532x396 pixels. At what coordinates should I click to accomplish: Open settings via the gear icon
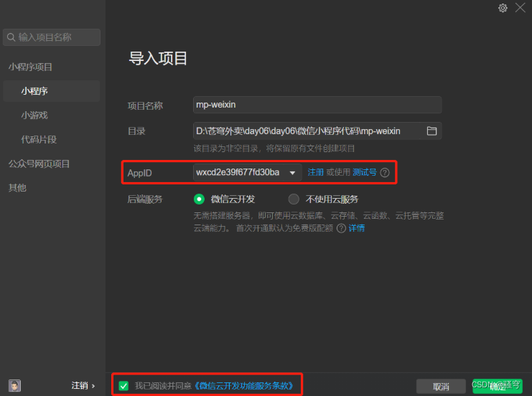pyautogui.click(x=503, y=8)
